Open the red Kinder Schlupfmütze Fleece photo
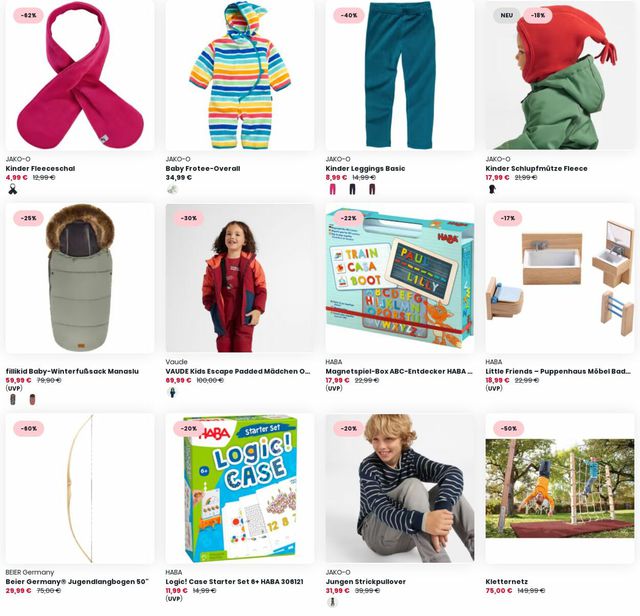 (x=560, y=75)
